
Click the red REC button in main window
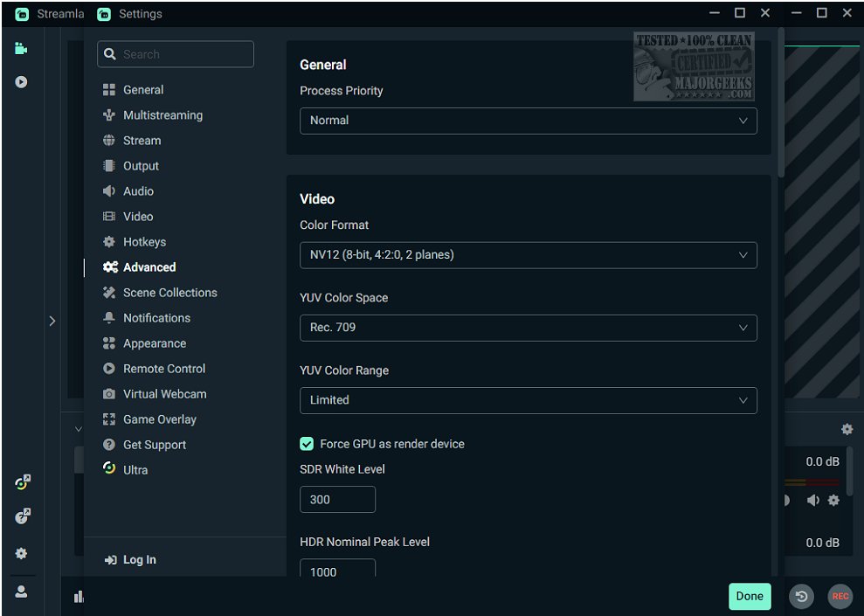pos(840,596)
